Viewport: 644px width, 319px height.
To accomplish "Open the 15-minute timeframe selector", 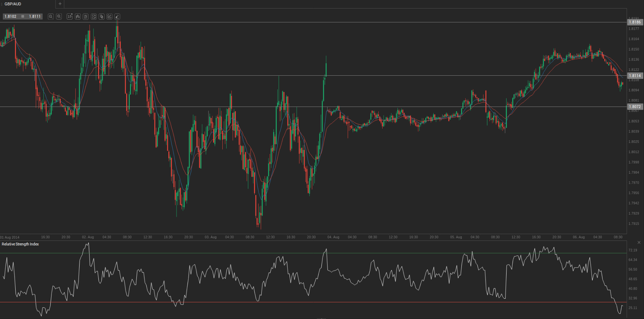I will [70, 17].
